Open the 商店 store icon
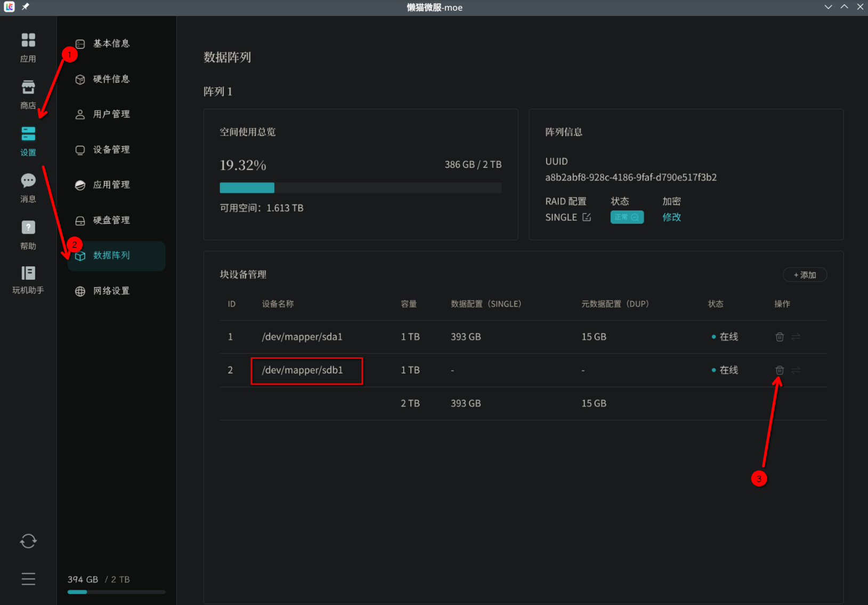This screenshot has height=605, width=868. coord(28,94)
